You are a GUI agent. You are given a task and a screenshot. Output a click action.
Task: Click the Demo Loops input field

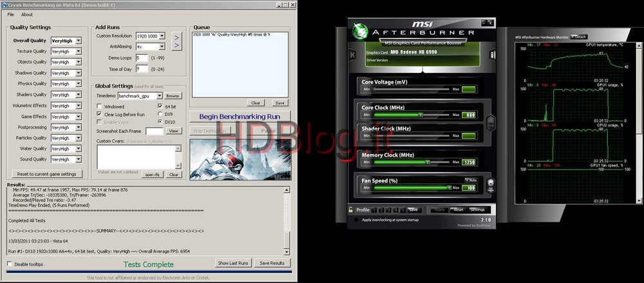pyautogui.click(x=142, y=57)
